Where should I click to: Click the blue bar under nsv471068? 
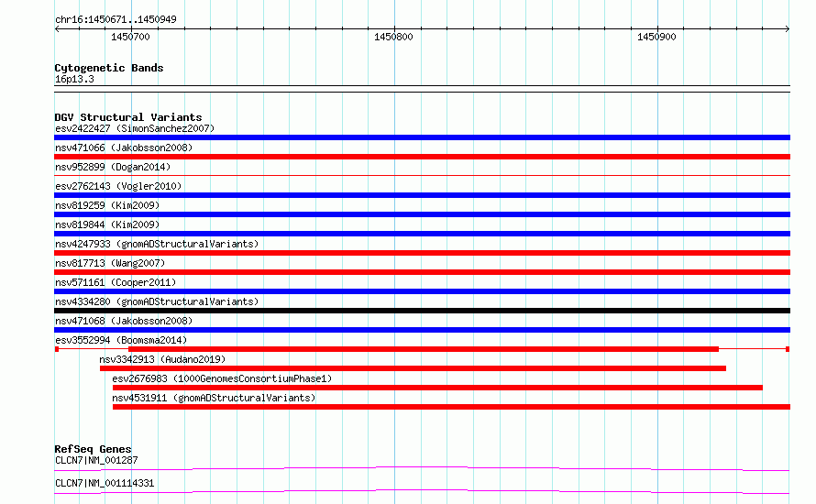point(422,330)
